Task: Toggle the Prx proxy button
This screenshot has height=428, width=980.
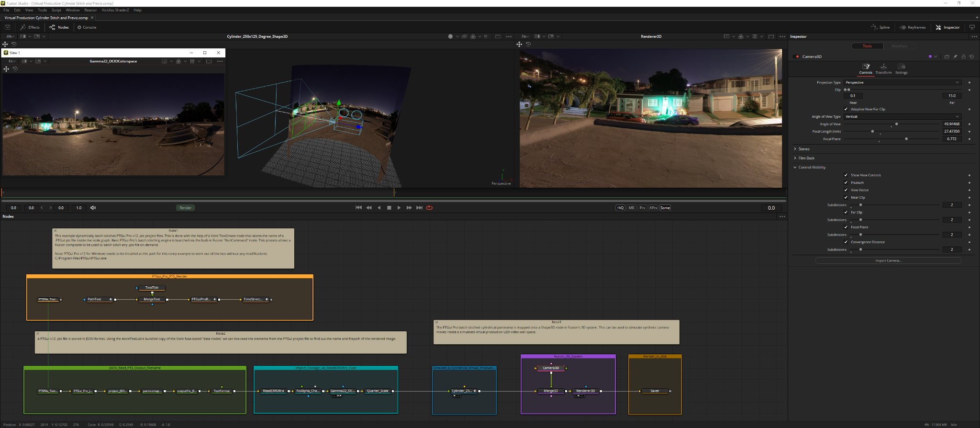Action: click(642, 208)
